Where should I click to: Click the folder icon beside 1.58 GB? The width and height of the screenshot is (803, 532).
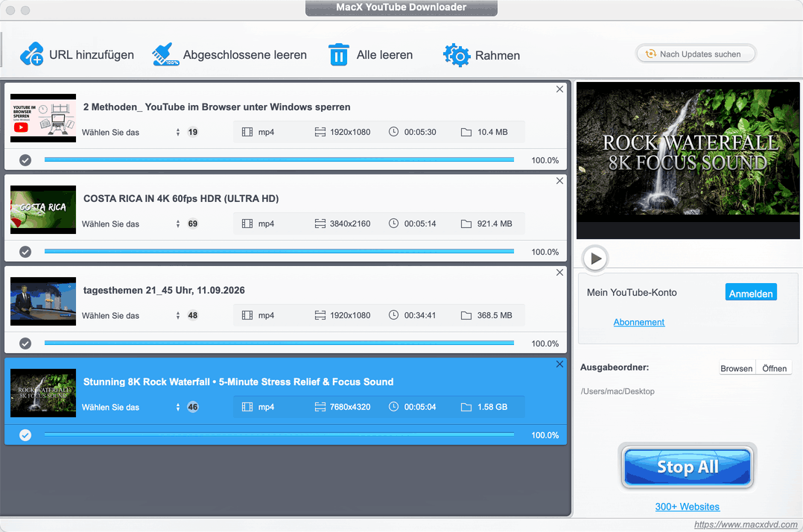coord(466,407)
